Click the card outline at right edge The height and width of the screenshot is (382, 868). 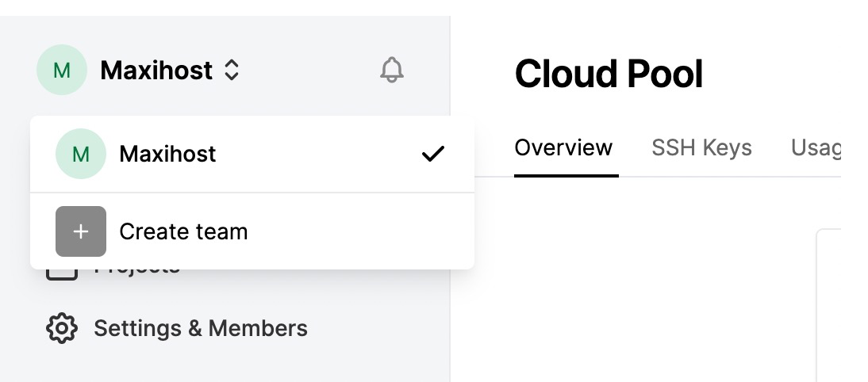click(x=828, y=304)
